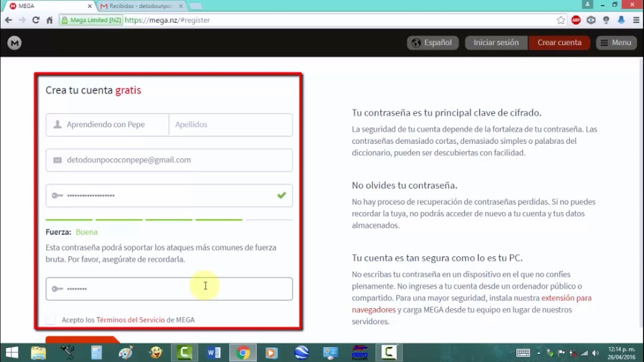Click the Chrome user profile icon
644x362 pixels.
[x=587, y=5]
